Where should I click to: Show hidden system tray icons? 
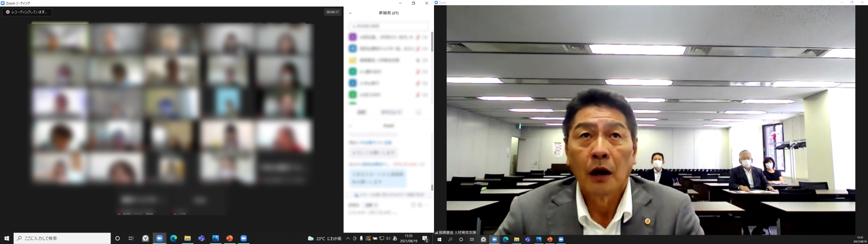pos(348,238)
